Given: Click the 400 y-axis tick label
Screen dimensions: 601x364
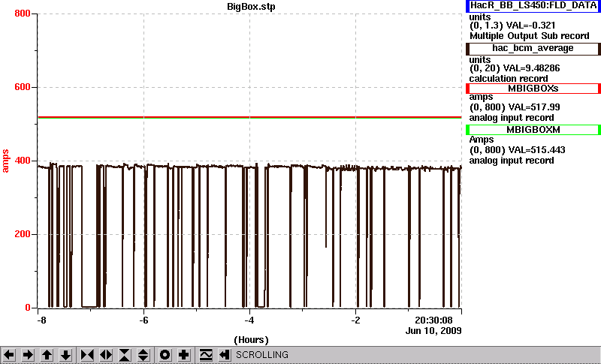Looking at the screenshot, I should point(23,161).
